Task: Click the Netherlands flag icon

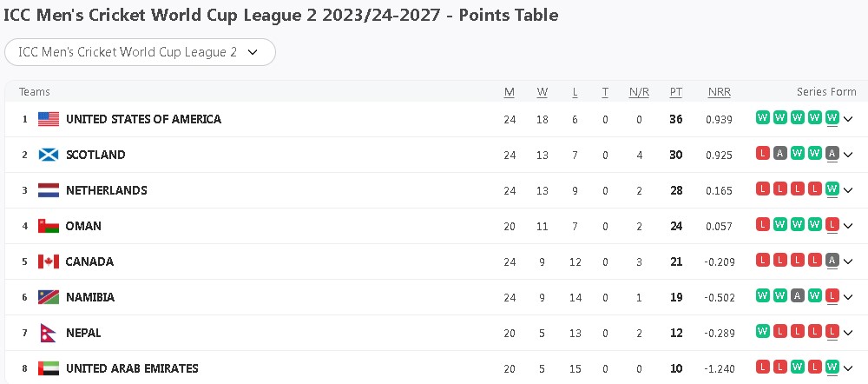Action: coord(49,190)
